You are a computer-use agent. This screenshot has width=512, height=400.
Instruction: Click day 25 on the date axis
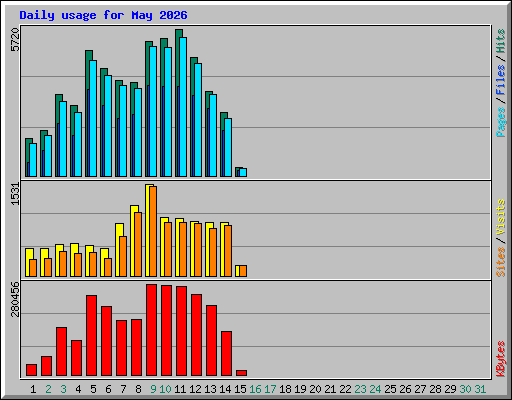click(x=390, y=389)
